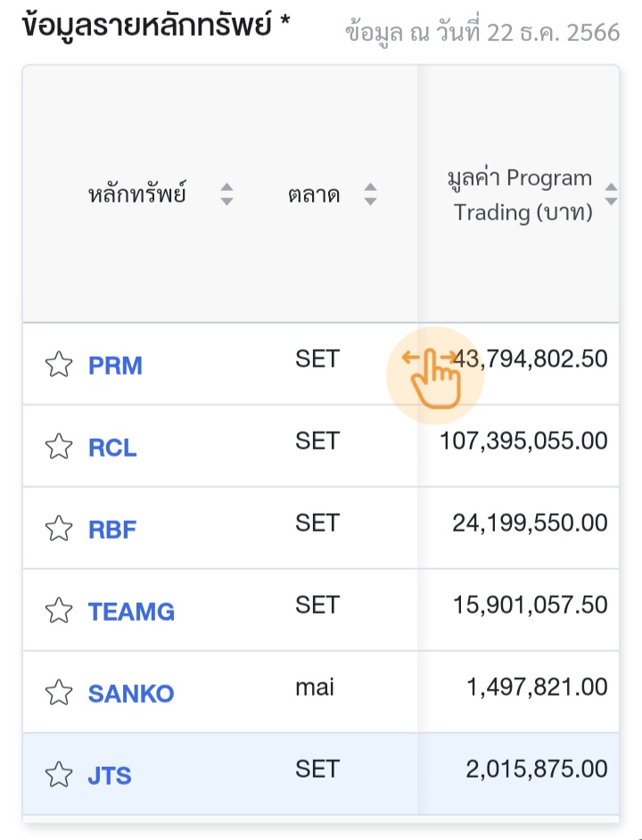Go to TEAMG stock details
The image size is (642, 840).
[x=131, y=611]
